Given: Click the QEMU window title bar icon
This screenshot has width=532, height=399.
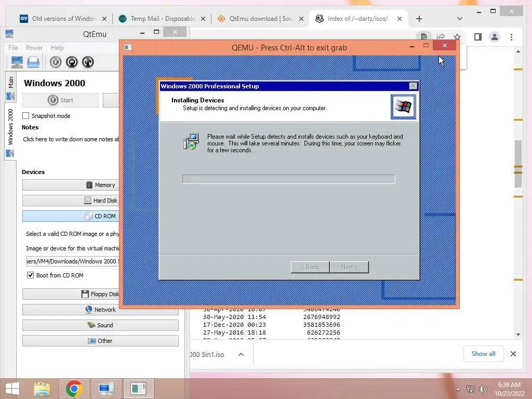Looking at the screenshot, I should [x=128, y=47].
